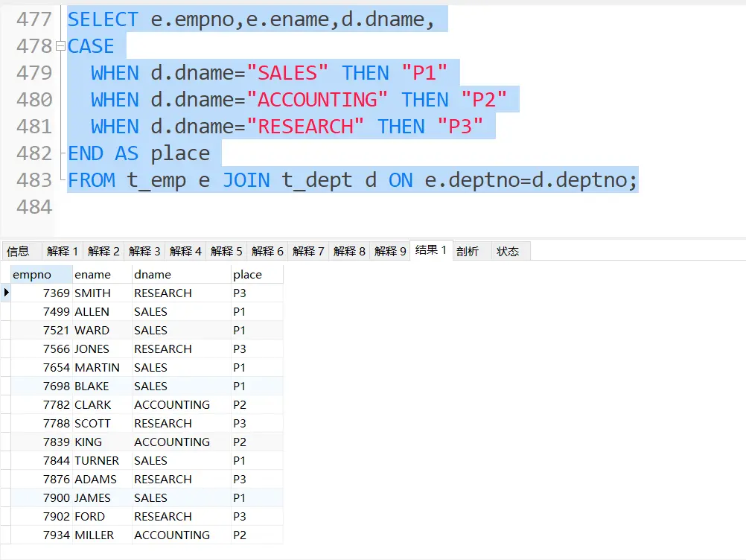
Task: Click the "ACCOUNTING" string in the editor
Action: [x=318, y=100]
